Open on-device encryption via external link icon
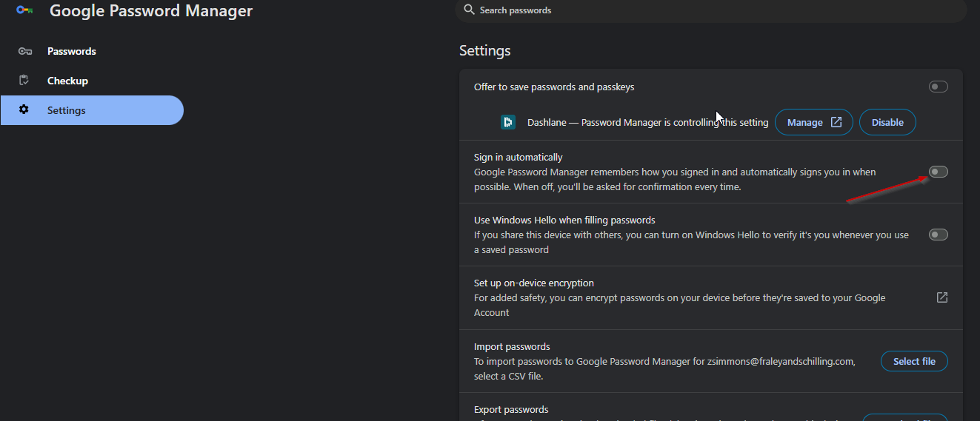 tap(942, 297)
